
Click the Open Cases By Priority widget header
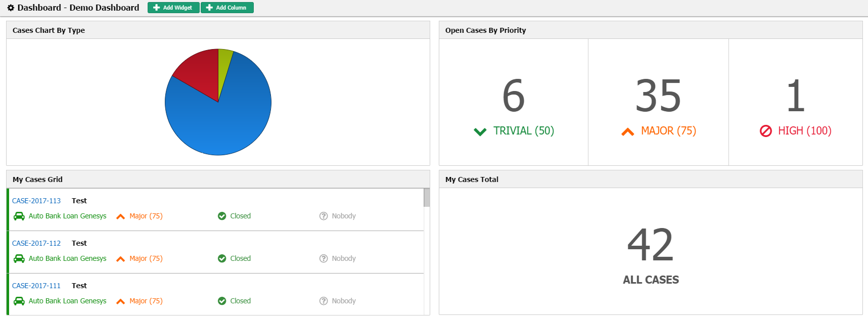click(651, 30)
